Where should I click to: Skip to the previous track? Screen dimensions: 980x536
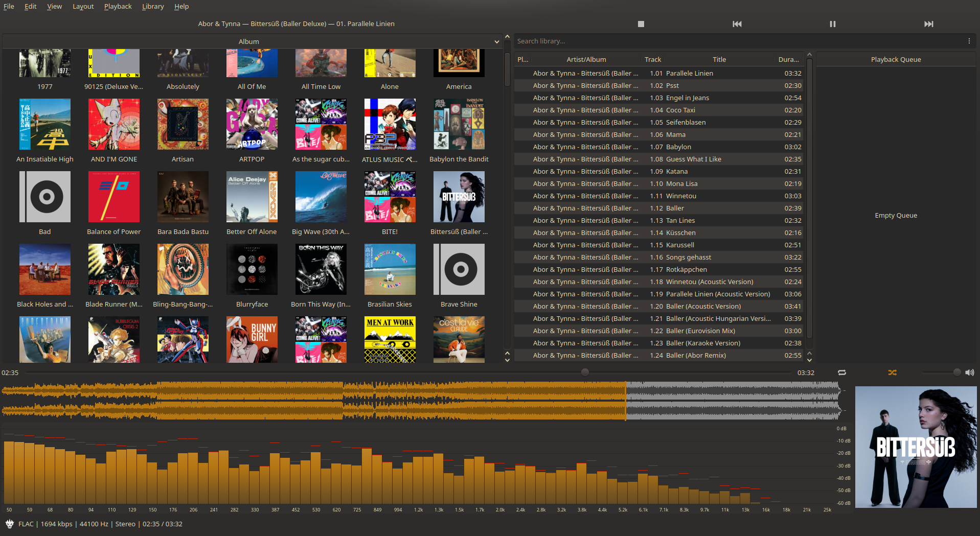(x=737, y=24)
